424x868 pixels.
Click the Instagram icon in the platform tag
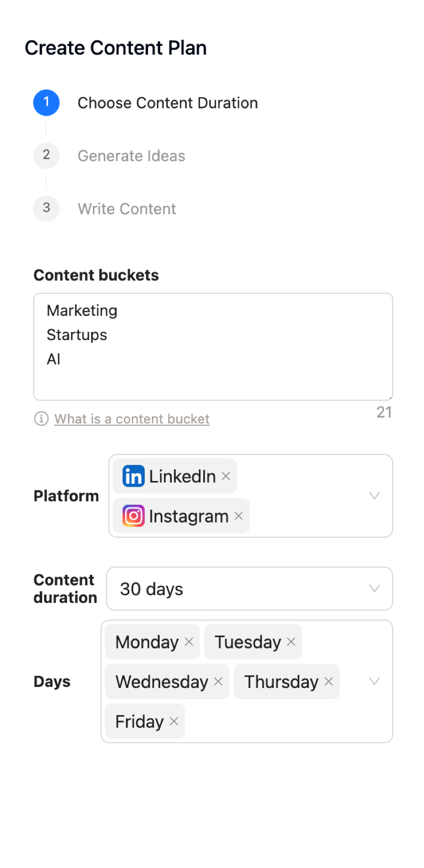pyautogui.click(x=132, y=515)
